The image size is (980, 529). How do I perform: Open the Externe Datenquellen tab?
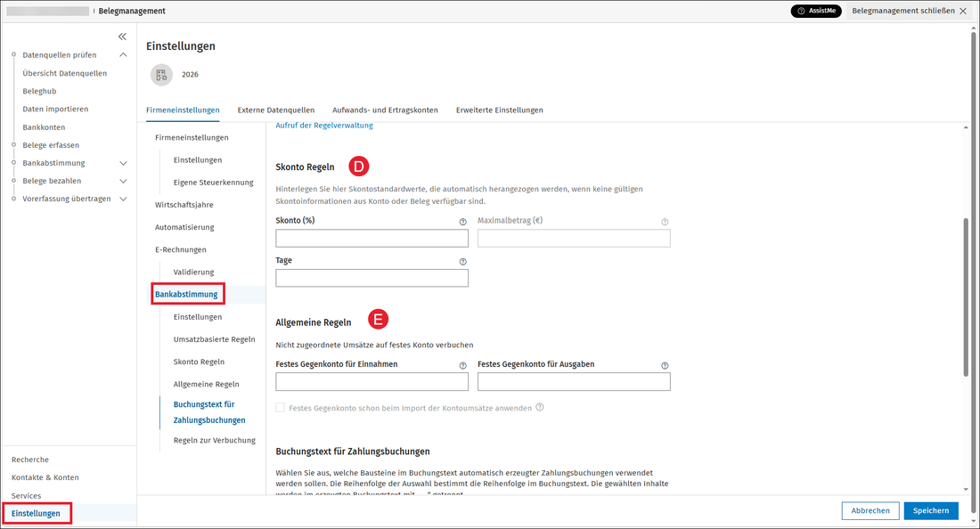[275, 110]
